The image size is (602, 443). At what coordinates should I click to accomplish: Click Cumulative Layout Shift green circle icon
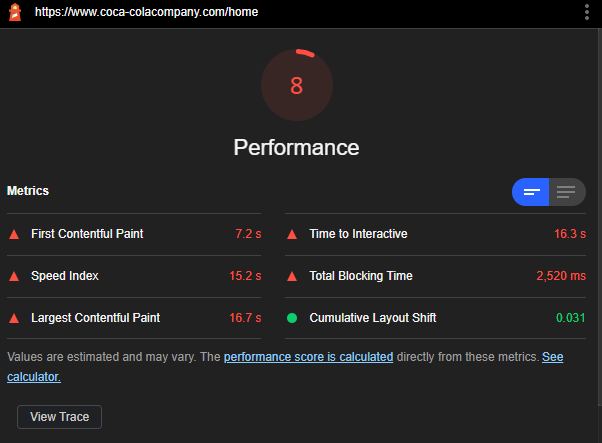coord(292,318)
